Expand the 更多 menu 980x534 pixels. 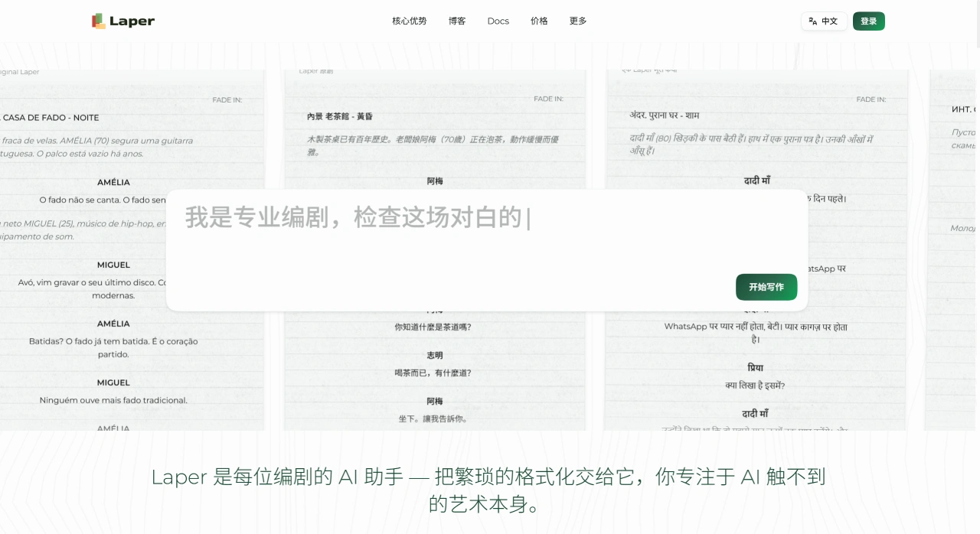click(x=578, y=21)
